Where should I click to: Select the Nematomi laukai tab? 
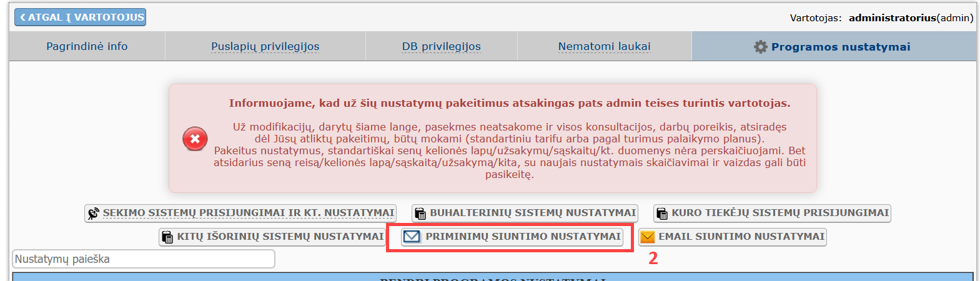click(x=604, y=46)
